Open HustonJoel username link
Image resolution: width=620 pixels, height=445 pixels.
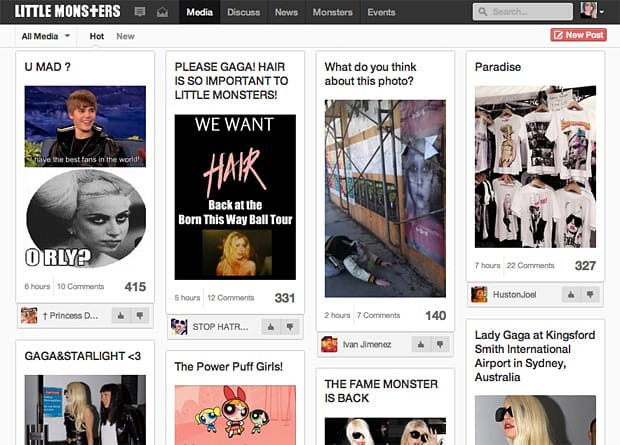pos(514,295)
